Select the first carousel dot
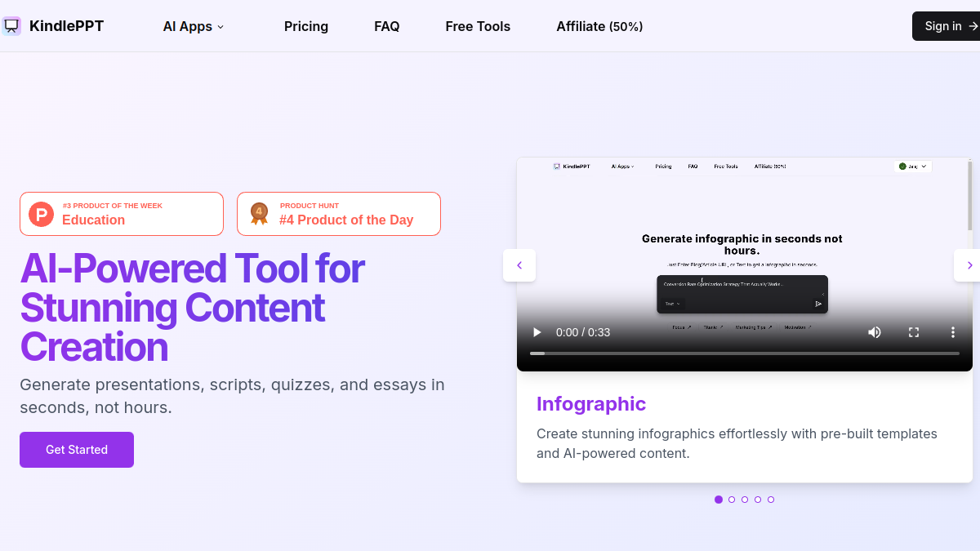This screenshot has height=551, width=980. point(719,500)
